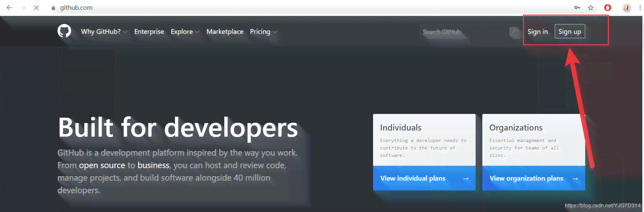Click arrow on View individual plans
The height and width of the screenshot is (212, 644).
466,179
